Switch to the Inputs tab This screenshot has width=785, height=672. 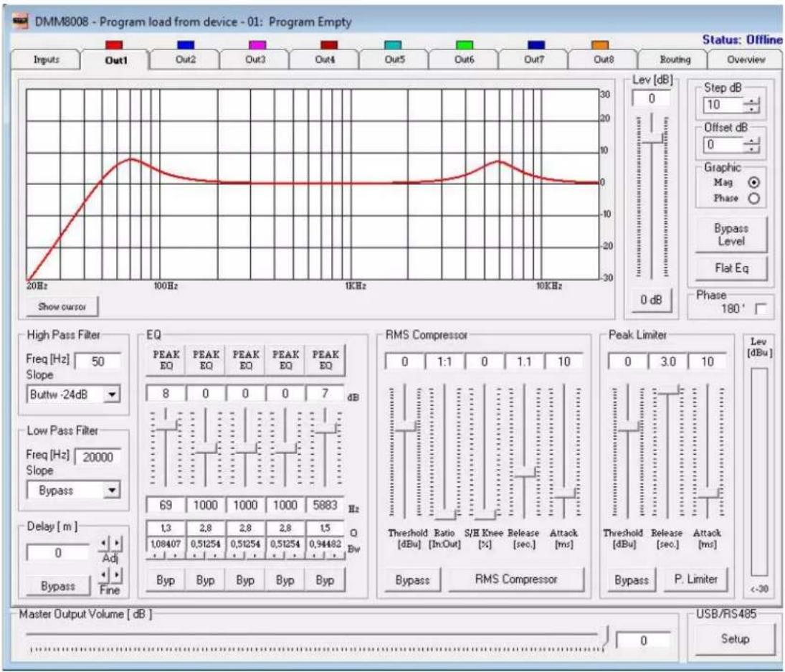[46, 60]
